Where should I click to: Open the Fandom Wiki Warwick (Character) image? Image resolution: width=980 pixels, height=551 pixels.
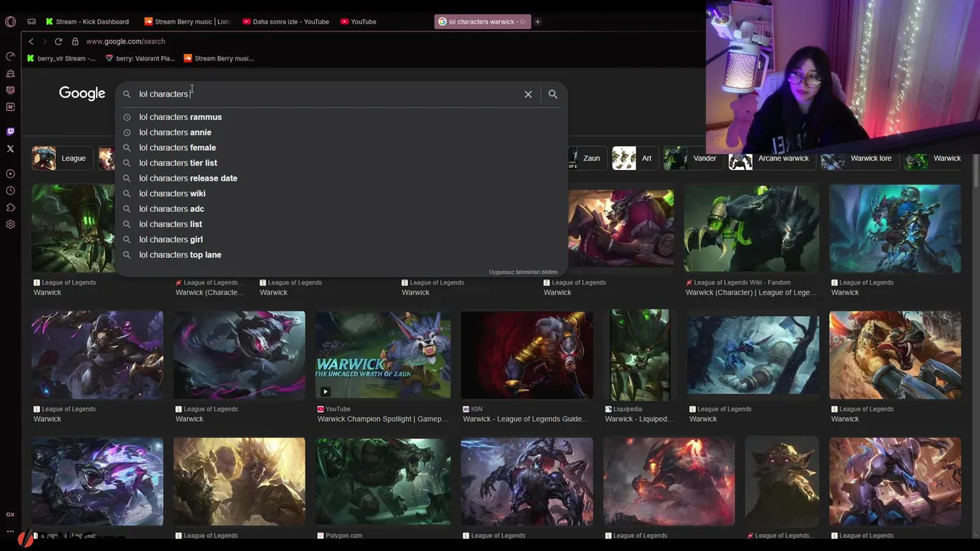tap(751, 228)
